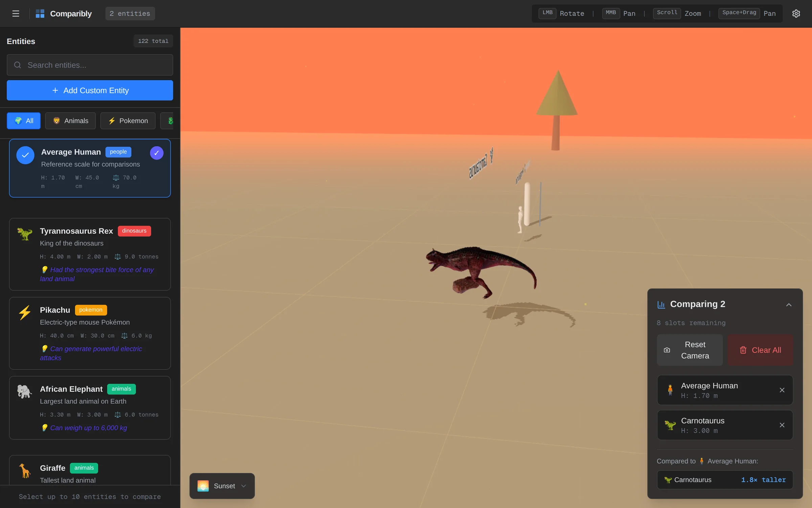Click the Comparibly logo icon
The width and height of the screenshot is (812, 508).
40,14
